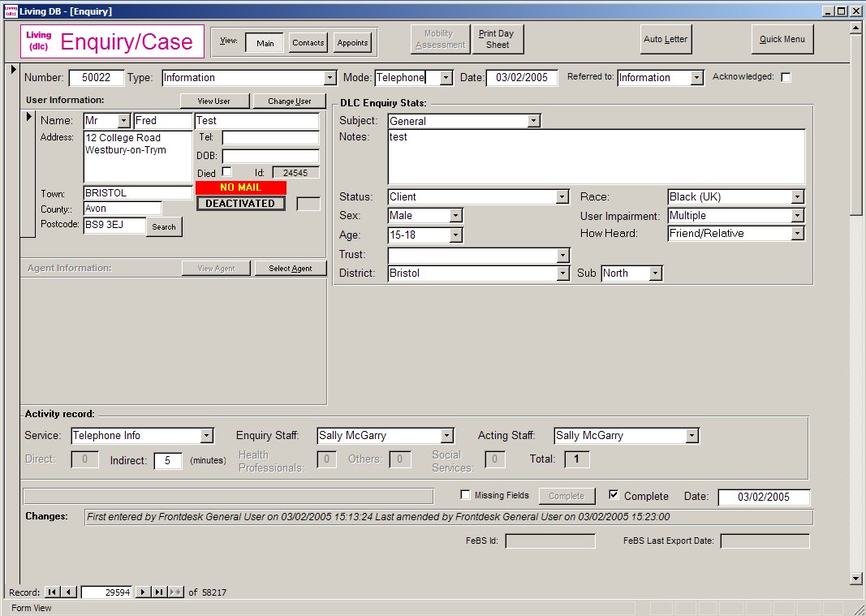Click the Living (dlc) logo
The height and width of the screenshot is (616, 866).
point(38,41)
